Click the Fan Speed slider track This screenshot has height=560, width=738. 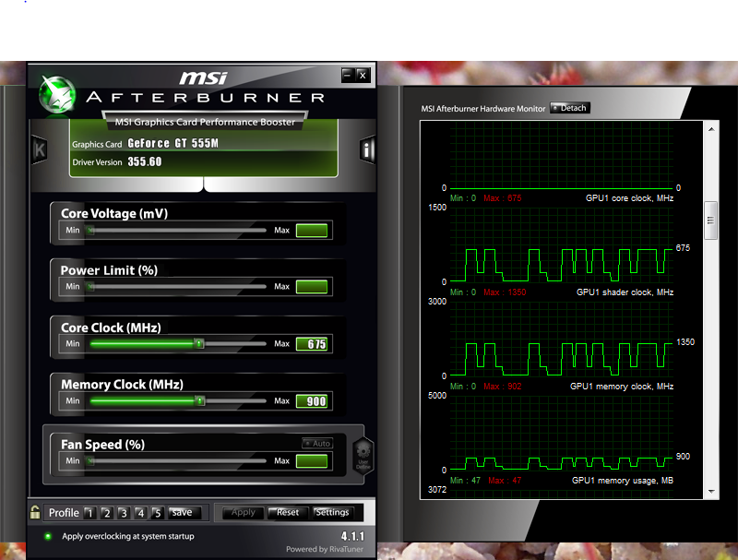[x=177, y=460]
